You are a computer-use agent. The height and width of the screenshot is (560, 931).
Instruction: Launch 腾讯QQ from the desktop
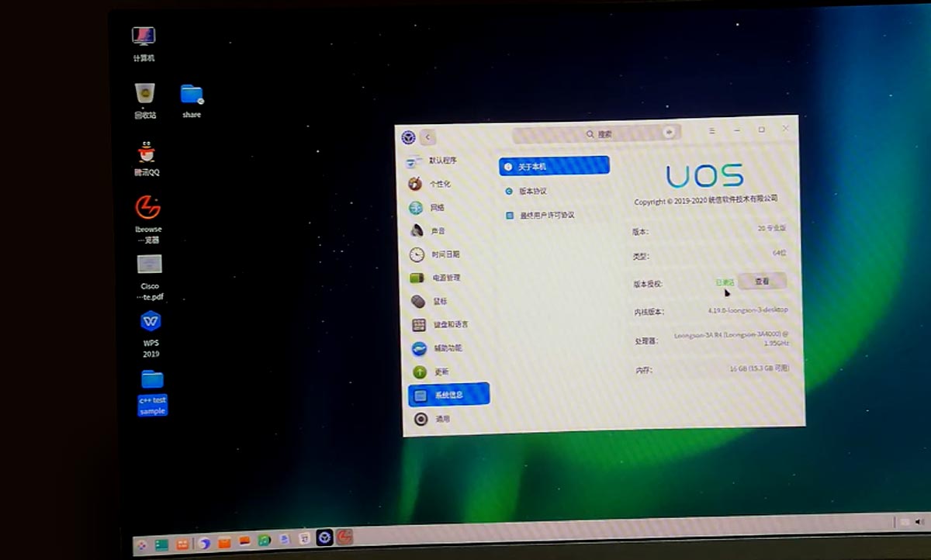click(147, 158)
